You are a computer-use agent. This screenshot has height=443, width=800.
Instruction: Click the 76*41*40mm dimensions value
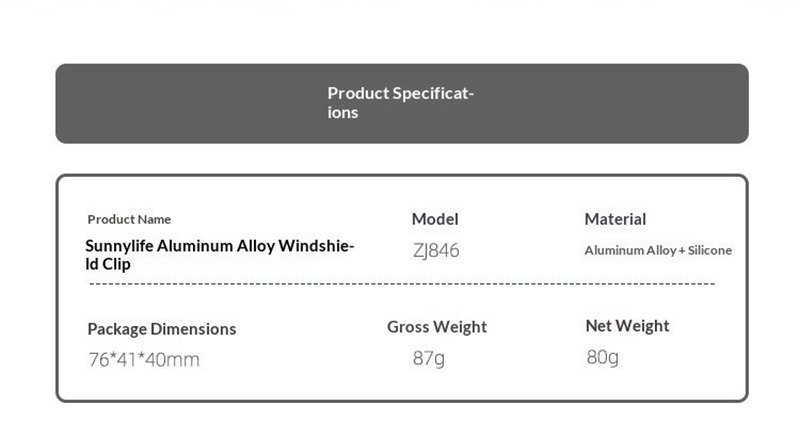144,360
